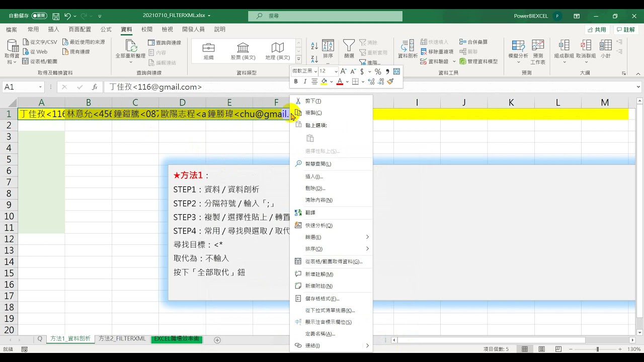
Task: Select Organization (組織) data type
Action: (208, 51)
